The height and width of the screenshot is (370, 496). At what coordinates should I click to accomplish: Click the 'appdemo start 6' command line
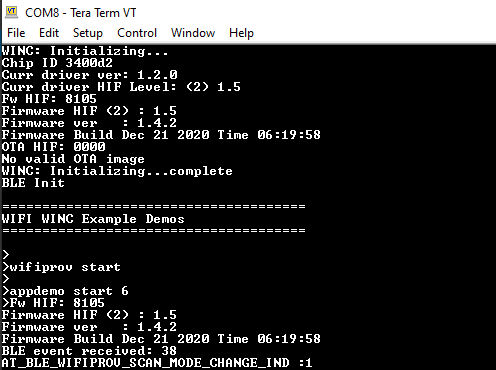[65, 291]
